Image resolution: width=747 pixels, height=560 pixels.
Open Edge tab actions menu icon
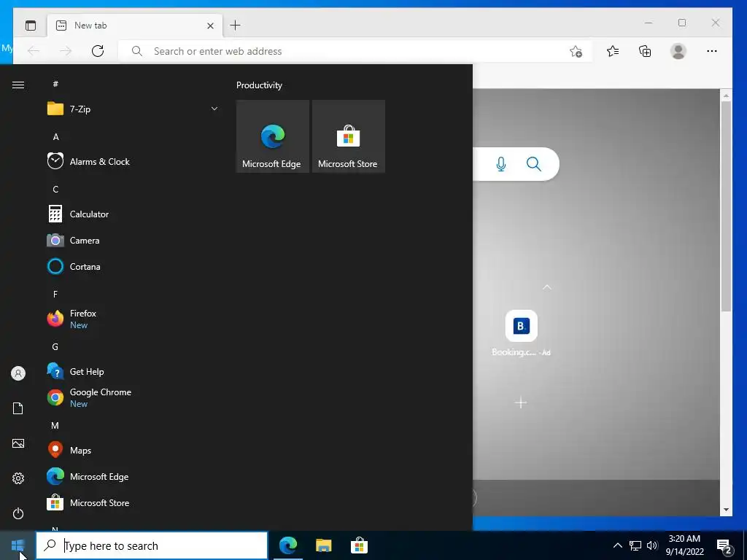tap(31, 26)
